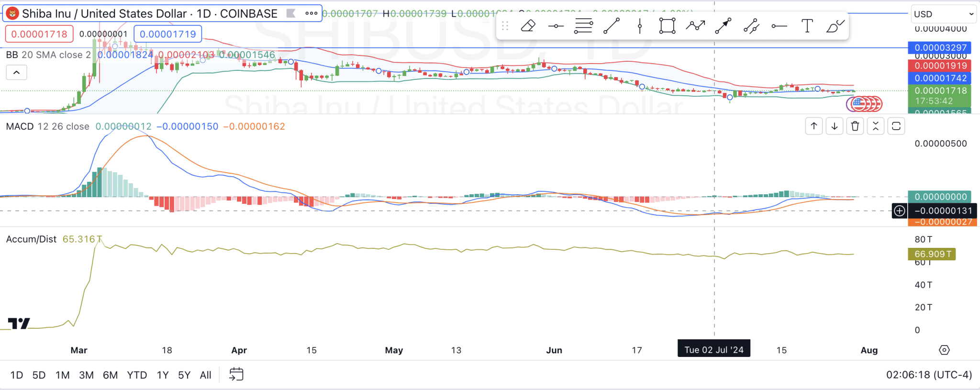Collapse the indicator legend chevron
This screenshot has height=390, width=980.
[16, 73]
